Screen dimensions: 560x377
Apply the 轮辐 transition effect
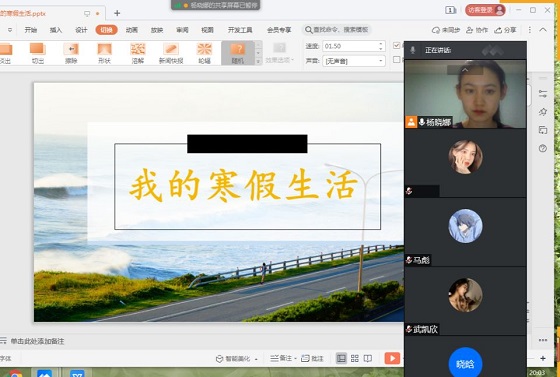[204, 53]
